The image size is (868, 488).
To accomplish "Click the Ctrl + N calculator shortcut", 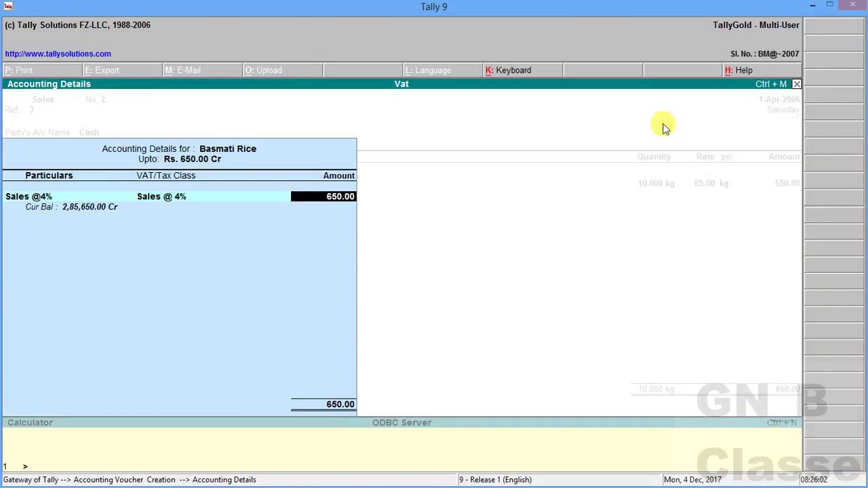I will pyautogui.click(x=782, y=423).
